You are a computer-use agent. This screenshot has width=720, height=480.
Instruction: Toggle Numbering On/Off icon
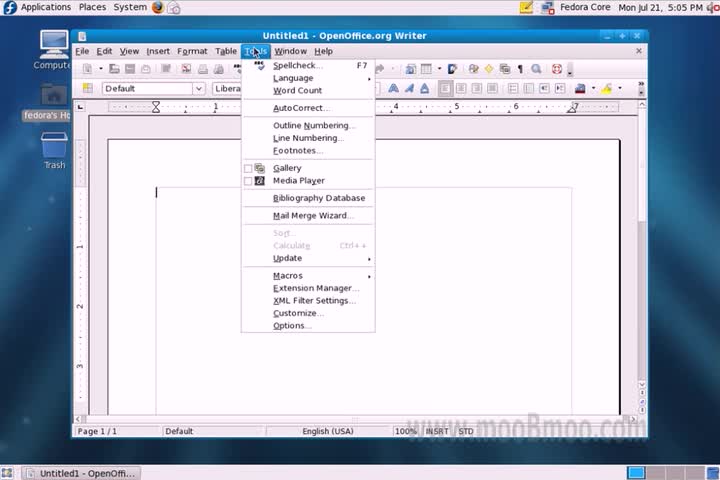[x=513, y=88]
